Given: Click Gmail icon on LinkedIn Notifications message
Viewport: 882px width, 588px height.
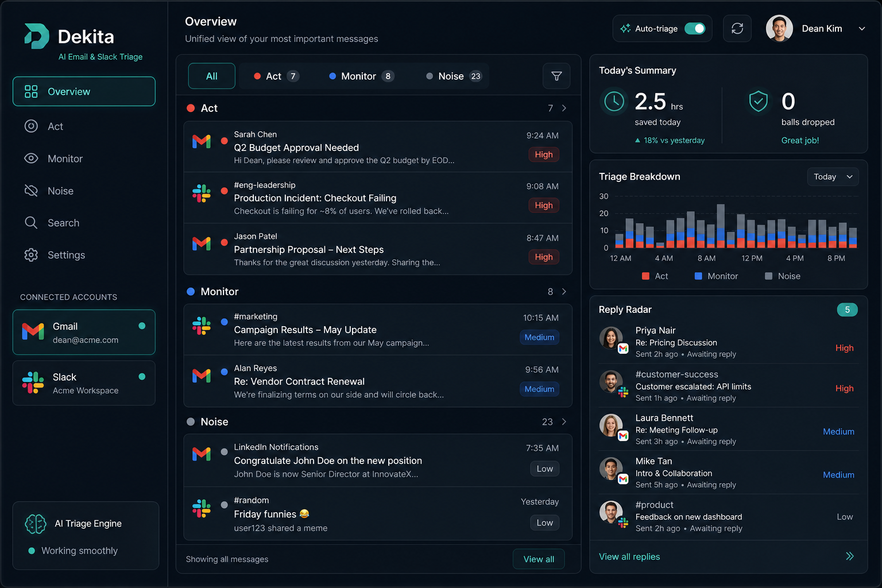Looking at the screenshot, I should (202, 454).
